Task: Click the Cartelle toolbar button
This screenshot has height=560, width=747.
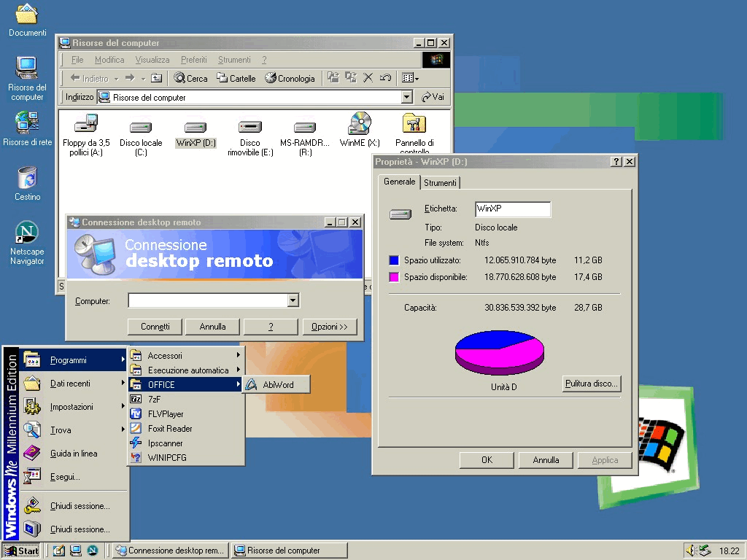Action: [x=236, y=78]
